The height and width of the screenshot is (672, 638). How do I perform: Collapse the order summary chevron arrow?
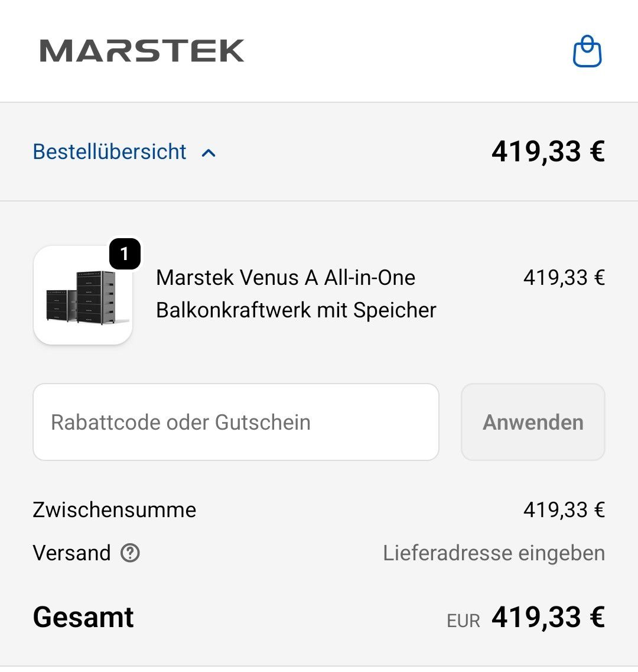tap(209, 153)
